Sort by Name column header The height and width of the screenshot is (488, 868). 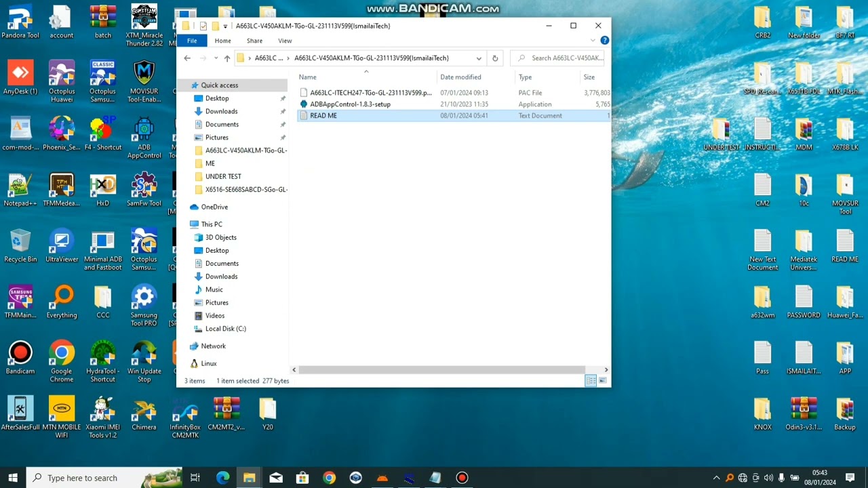(x=366, y=77)
